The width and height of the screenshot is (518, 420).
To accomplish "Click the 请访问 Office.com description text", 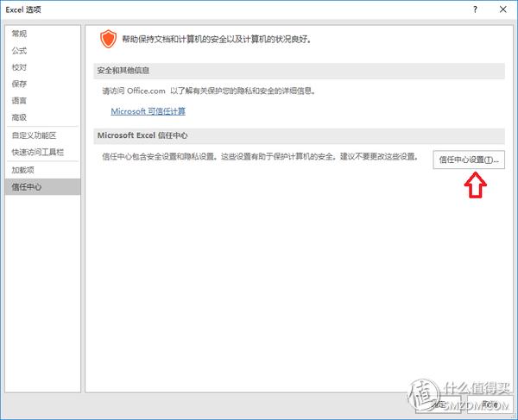I will coord(210,91).
